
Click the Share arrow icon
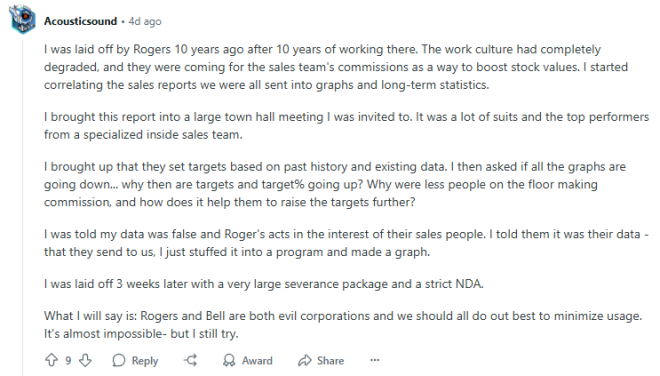coord(304,360)
